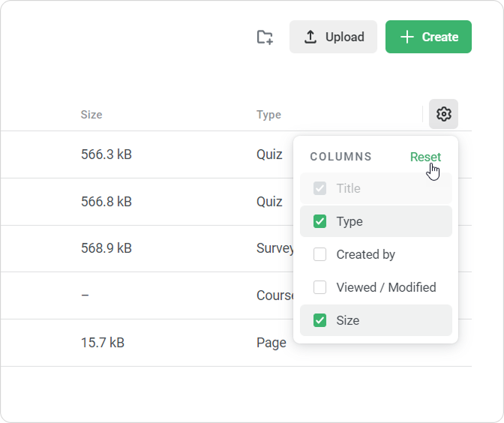Click the new folder icon
504x423 pixels.
click(265, 37)
